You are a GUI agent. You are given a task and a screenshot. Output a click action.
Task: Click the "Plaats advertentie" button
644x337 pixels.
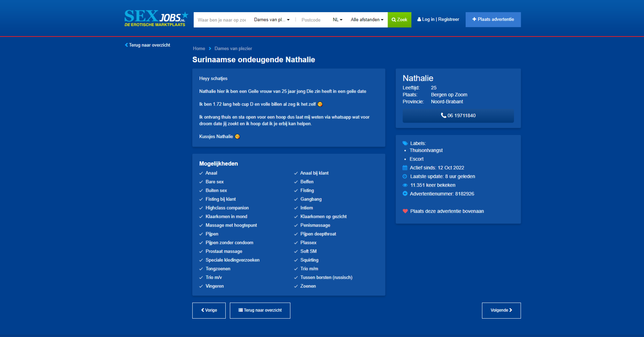(x=493, y=19)
